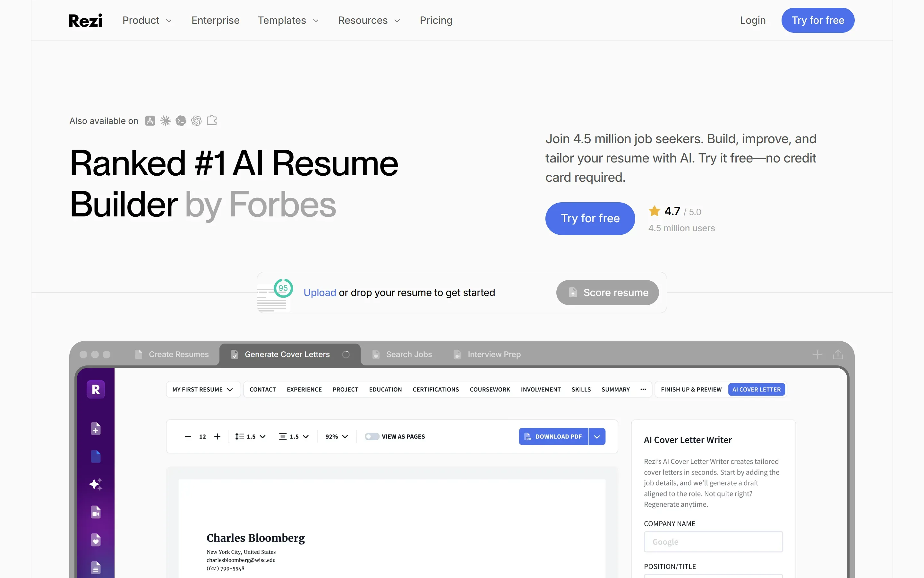924x578 pixels.
Task: Open the video document sidebar icon
Action: pos(96,512)
